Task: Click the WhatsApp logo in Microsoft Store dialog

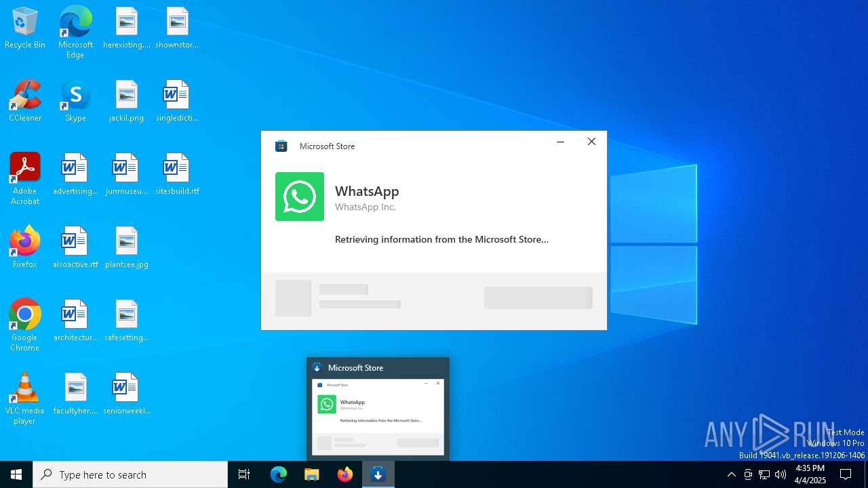Action: coord(300,197)
